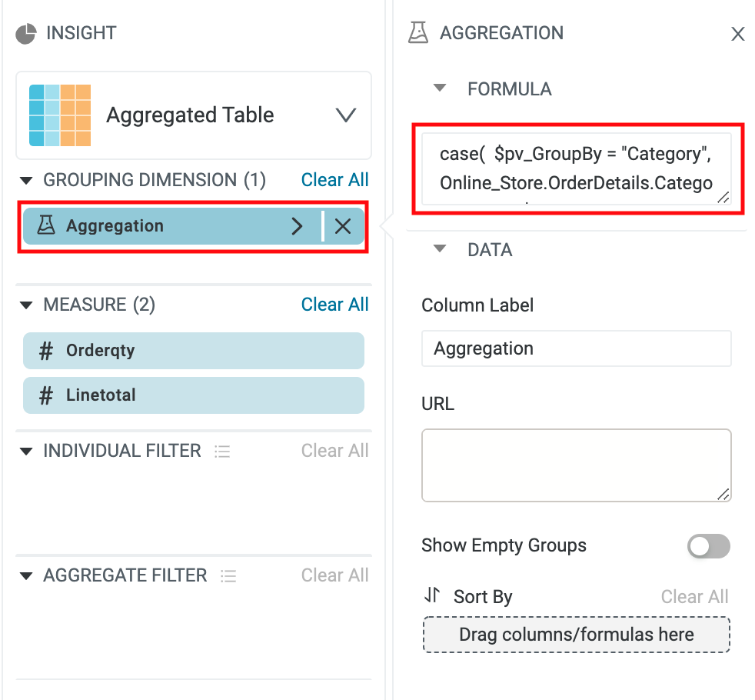Collapse the Grouping Dimension section

click(26, 181)
